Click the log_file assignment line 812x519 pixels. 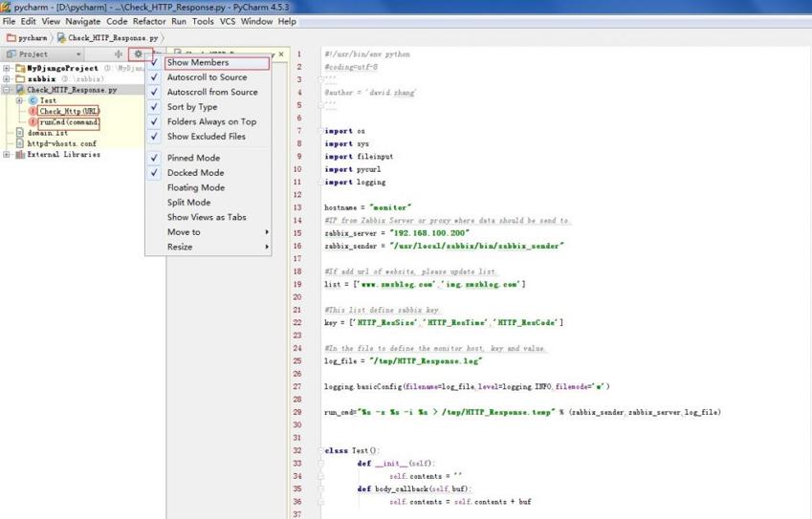404,361
